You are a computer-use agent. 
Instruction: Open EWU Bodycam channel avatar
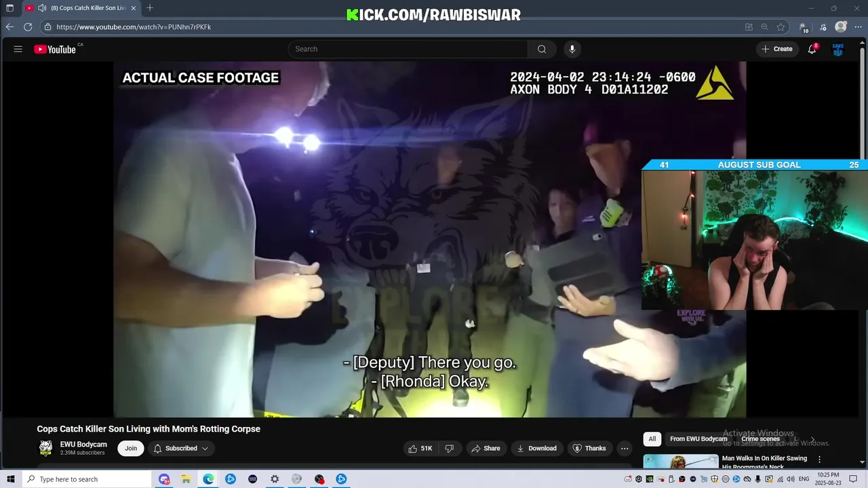[x=46, y=448]
